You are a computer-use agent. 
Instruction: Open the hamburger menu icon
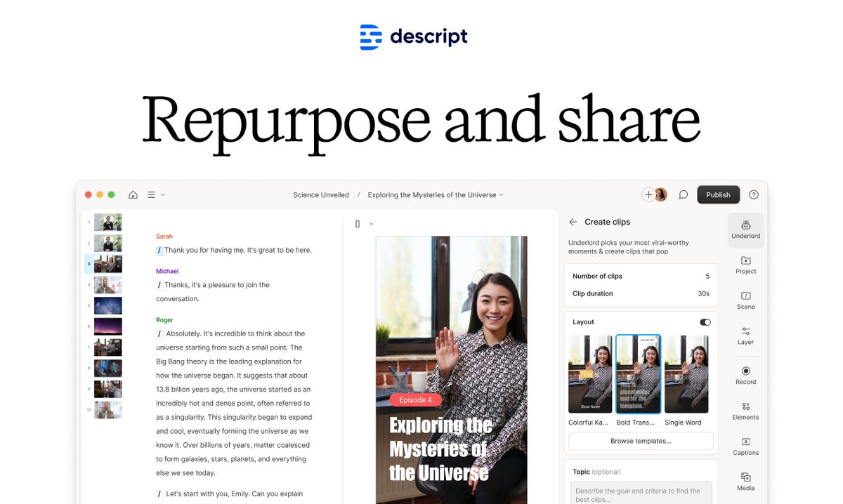click(x=151, y=194)
